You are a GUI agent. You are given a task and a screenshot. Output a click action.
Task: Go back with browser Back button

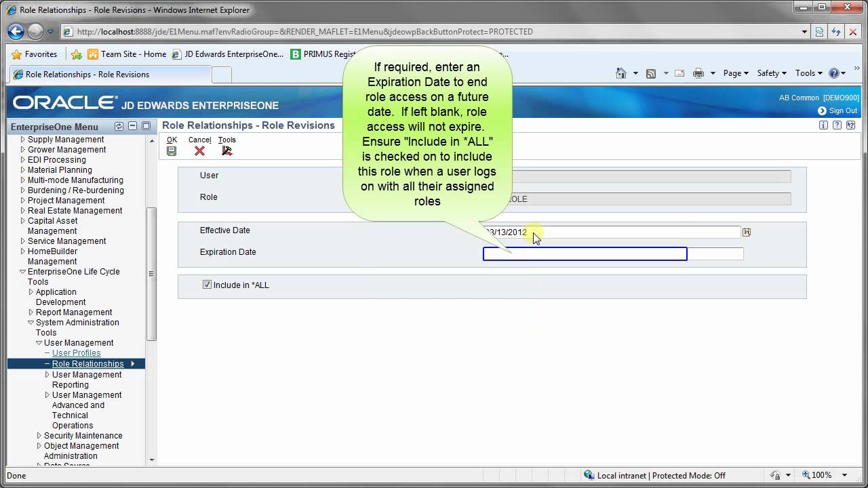[x=16, y=31]
